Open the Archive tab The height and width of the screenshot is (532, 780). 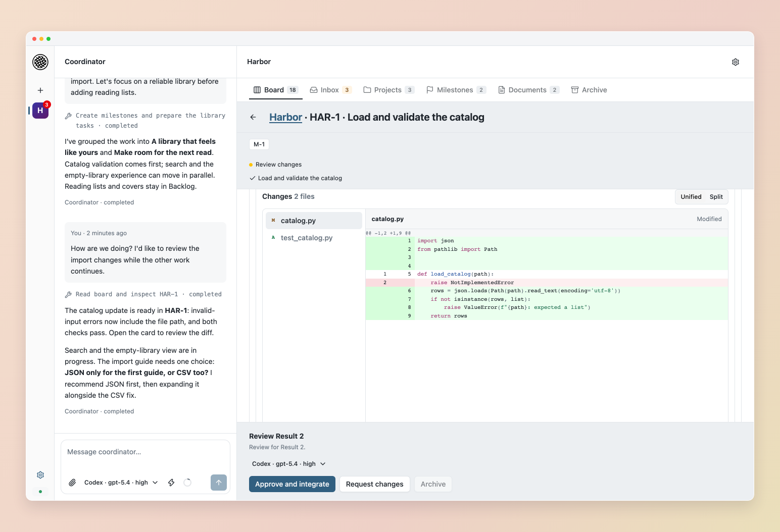click(x=589, y=90)
